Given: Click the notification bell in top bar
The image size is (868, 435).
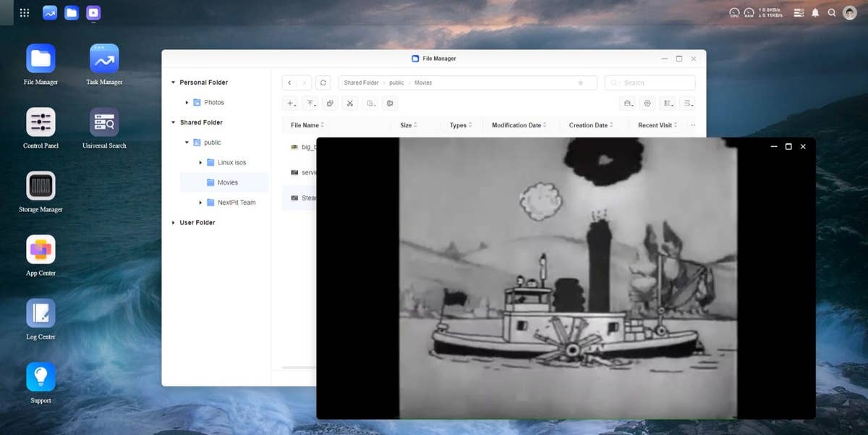Looking at the screenshot, I should pos(815,13).
